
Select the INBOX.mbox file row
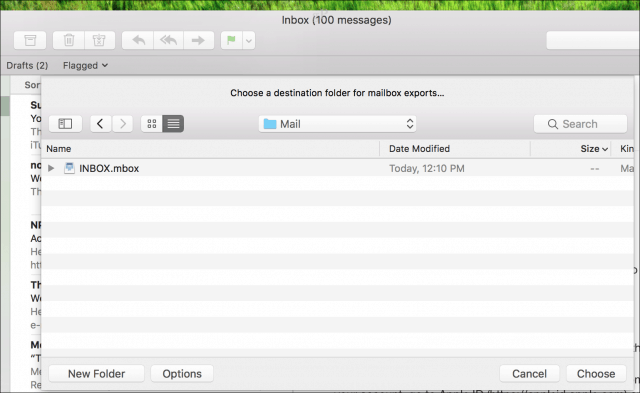click(x=338, y=168)
